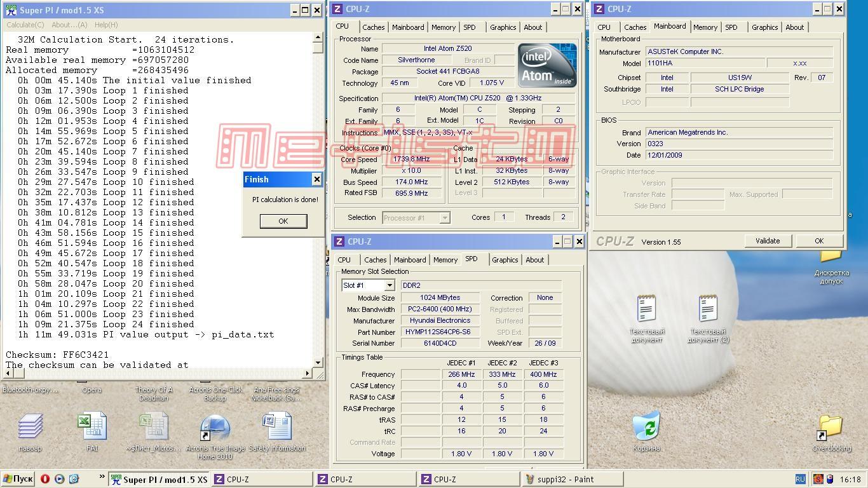868x488 pixels.
Task: Select About tab in lower CPU-Z SPD window
Action: click(535, 260)
